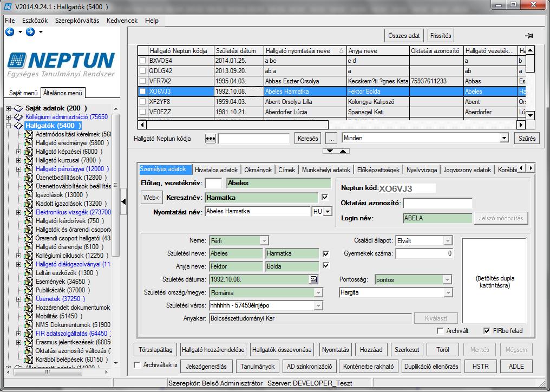Switch to the Okmányok tab
The image size is (550, 392).
coord(258,170)
